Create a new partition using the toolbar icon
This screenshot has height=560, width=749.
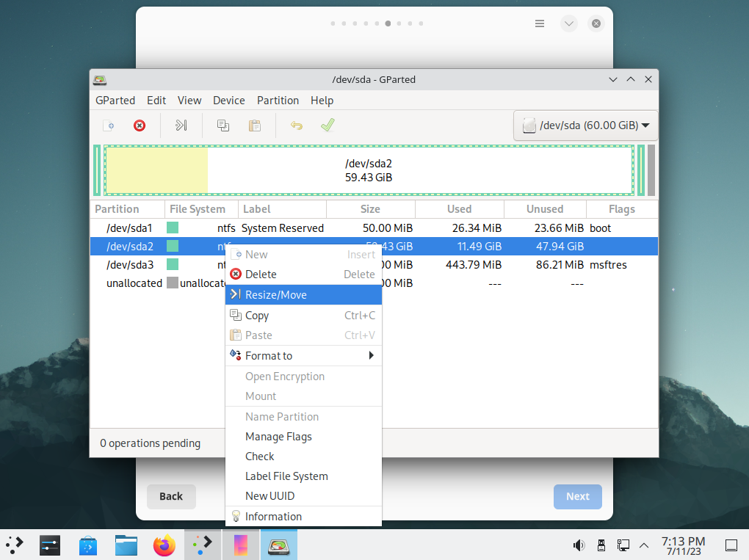109,126
